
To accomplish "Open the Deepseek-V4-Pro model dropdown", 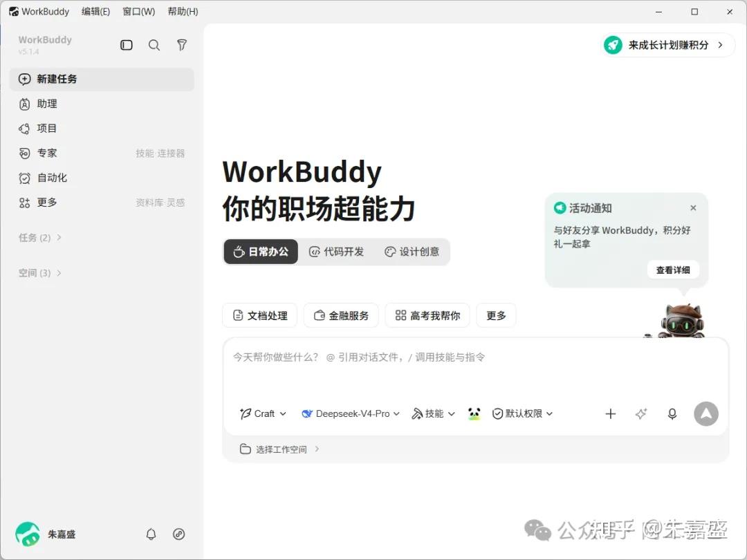I will pos(351,414).
